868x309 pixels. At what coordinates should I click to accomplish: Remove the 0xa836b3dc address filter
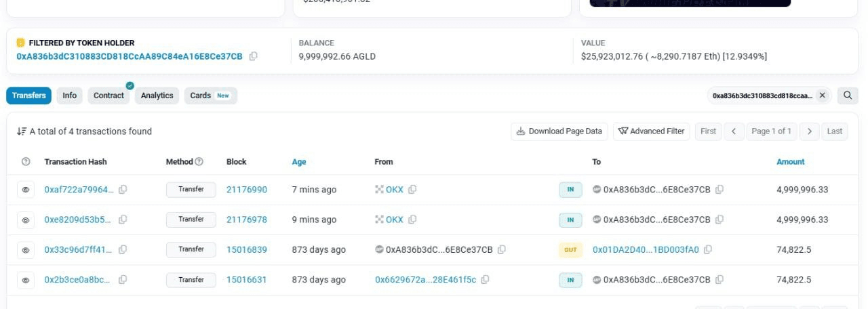[822, 96]
